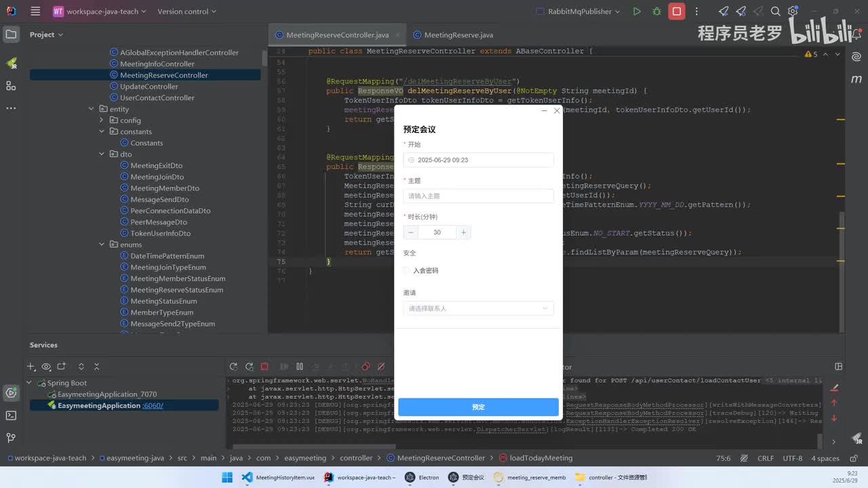The image size is (868, 488).
Task: Click the 预定 submit button
Action: point(478,407)
